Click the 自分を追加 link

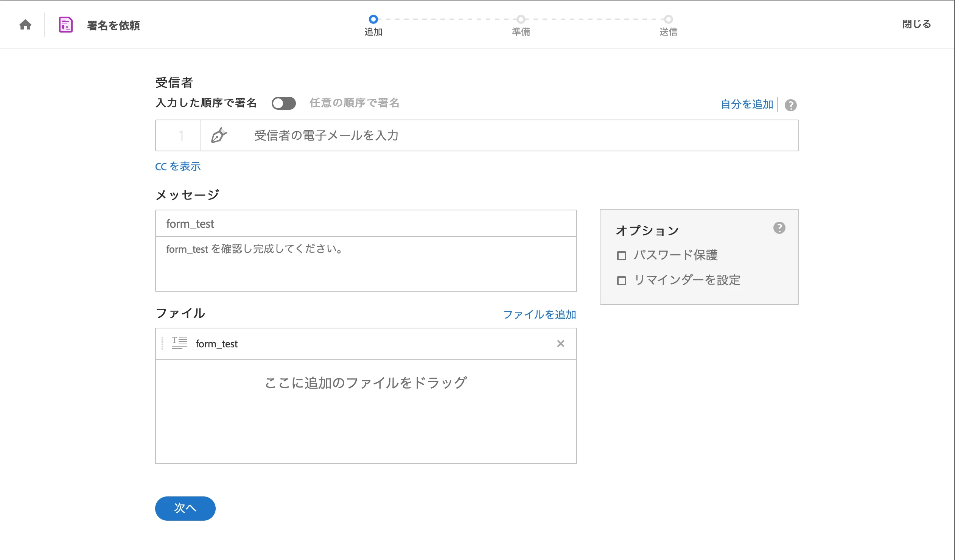pyautogui.click(x=747, y=104)
